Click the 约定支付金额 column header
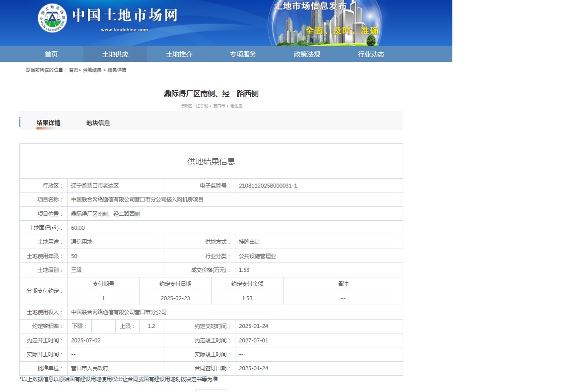The image size is (572, 392). [x=247, y=284]
